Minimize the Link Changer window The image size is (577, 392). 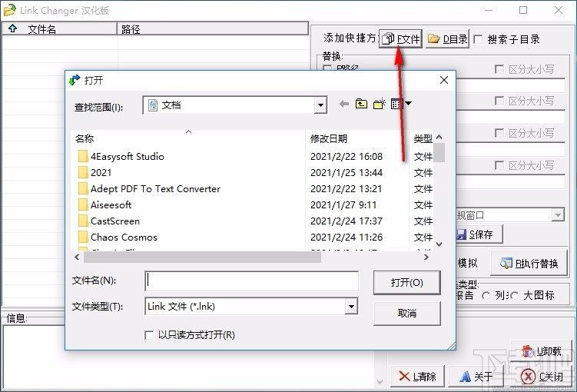pos(489,10)
